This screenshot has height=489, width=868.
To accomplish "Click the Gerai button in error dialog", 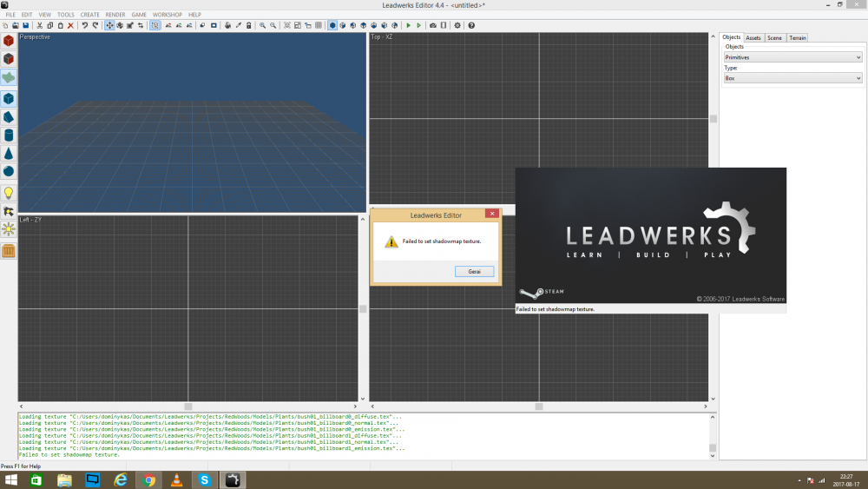I will tap(474, 272).
